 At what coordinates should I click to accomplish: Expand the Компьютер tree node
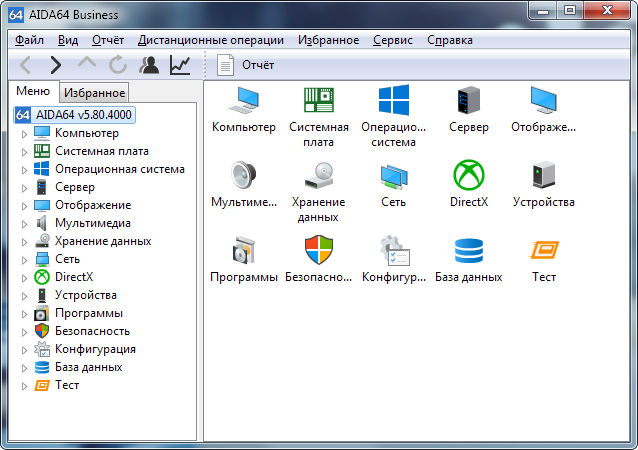(x=25, y=134)
